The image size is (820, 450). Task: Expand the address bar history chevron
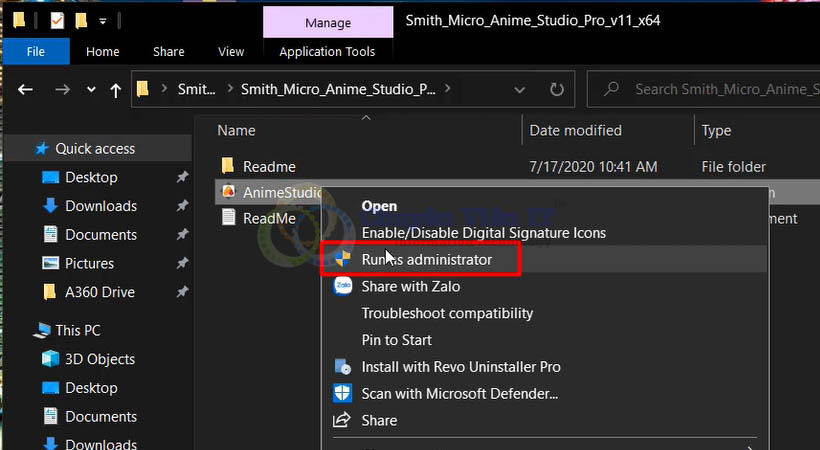pos(520,89)
